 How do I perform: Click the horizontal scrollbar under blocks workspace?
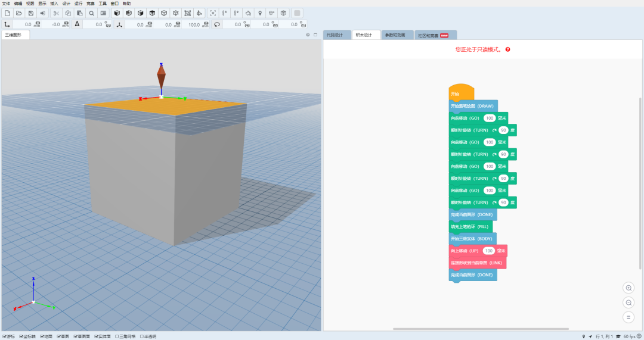[x=480, y=329]
